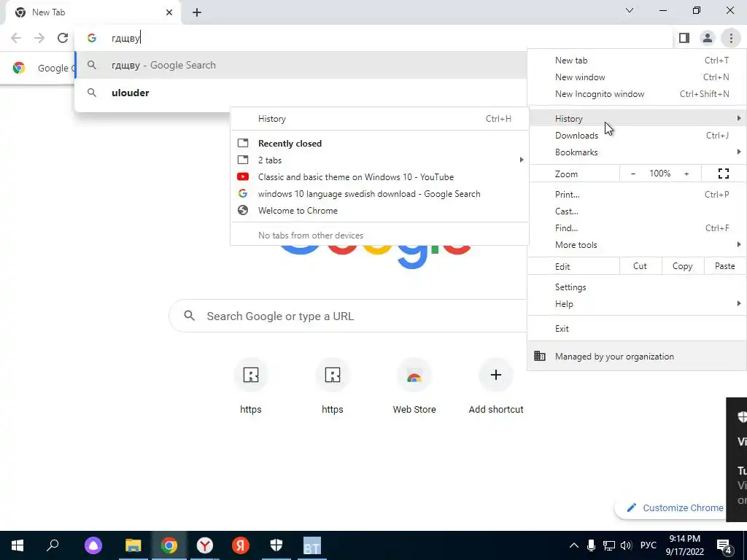Click the YouTube icon in Recently closed
Image resolution: width=747 pixels, height=560 pixels.
tap(243, 176)
